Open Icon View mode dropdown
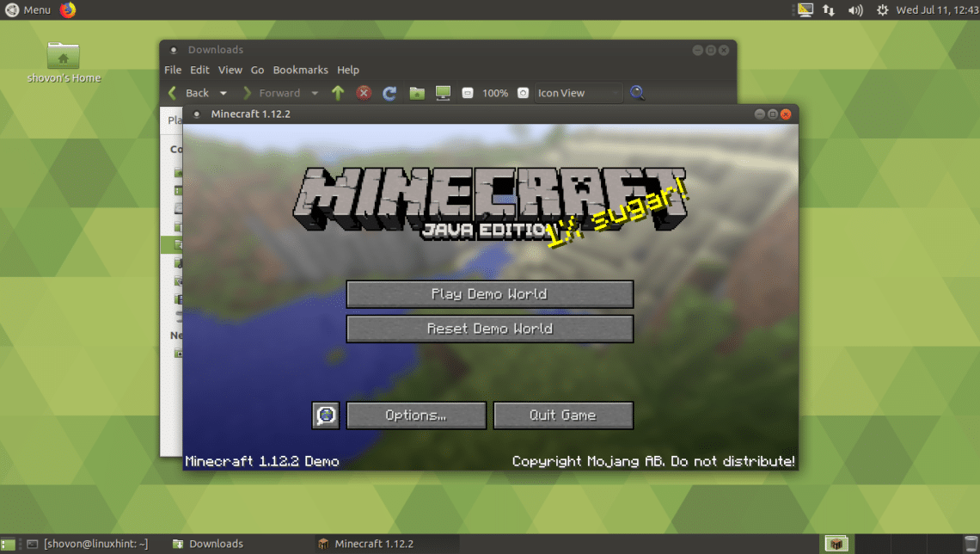The width and height of the screenshot is (980, 554). [579, 93]
